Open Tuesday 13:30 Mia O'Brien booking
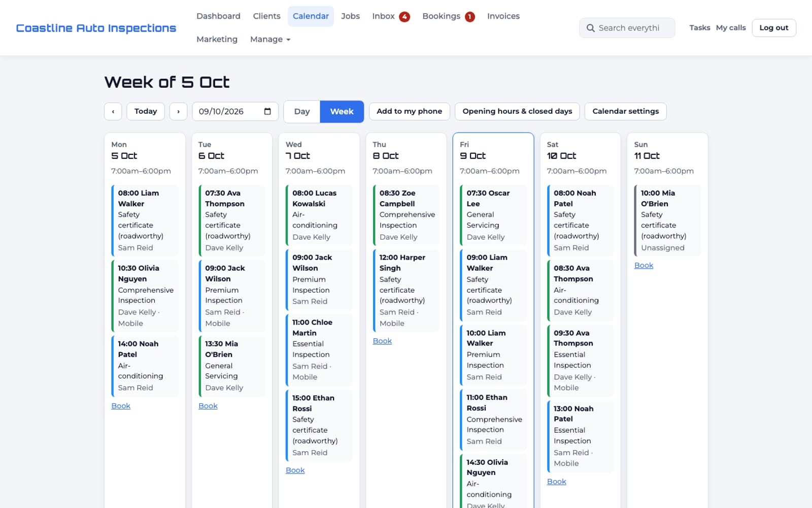Screen dimensions: 812x508 [232, 366]
